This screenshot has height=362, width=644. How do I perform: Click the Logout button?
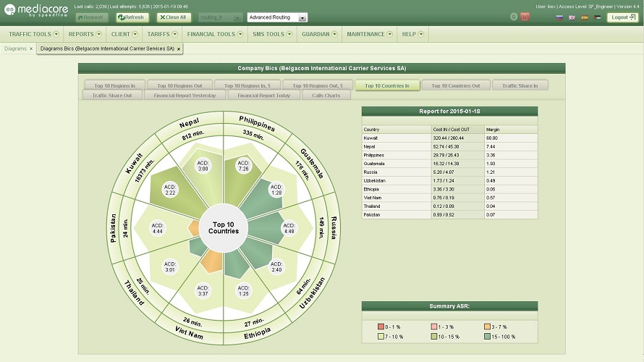[622, 17]
